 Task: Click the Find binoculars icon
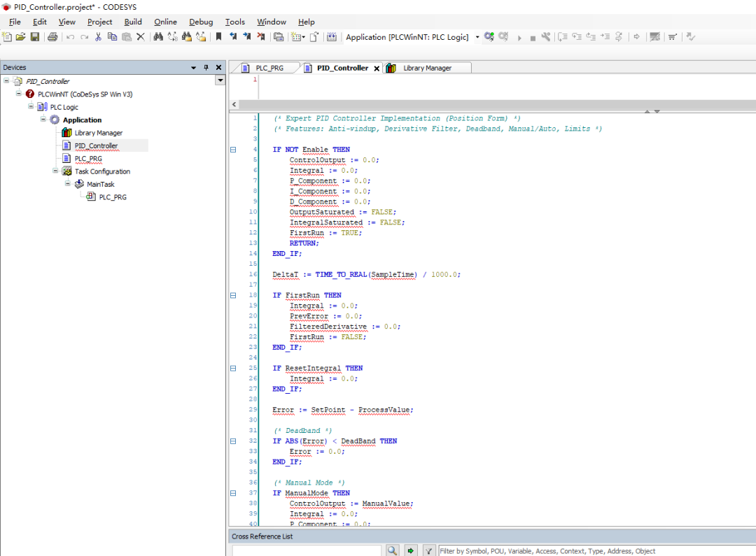pos(158,37)
